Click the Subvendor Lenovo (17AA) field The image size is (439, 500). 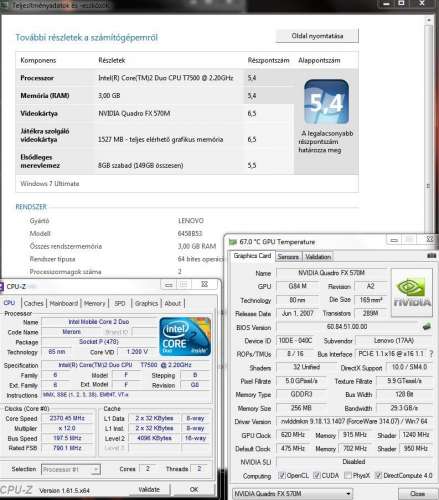(394, 341)
